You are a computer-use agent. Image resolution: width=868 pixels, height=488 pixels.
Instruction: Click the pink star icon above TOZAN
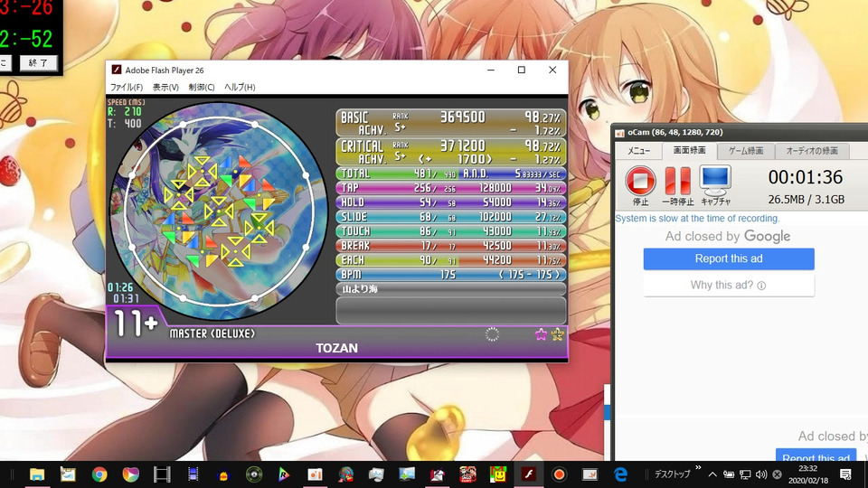pyautogui.click(x=541, y=334)
